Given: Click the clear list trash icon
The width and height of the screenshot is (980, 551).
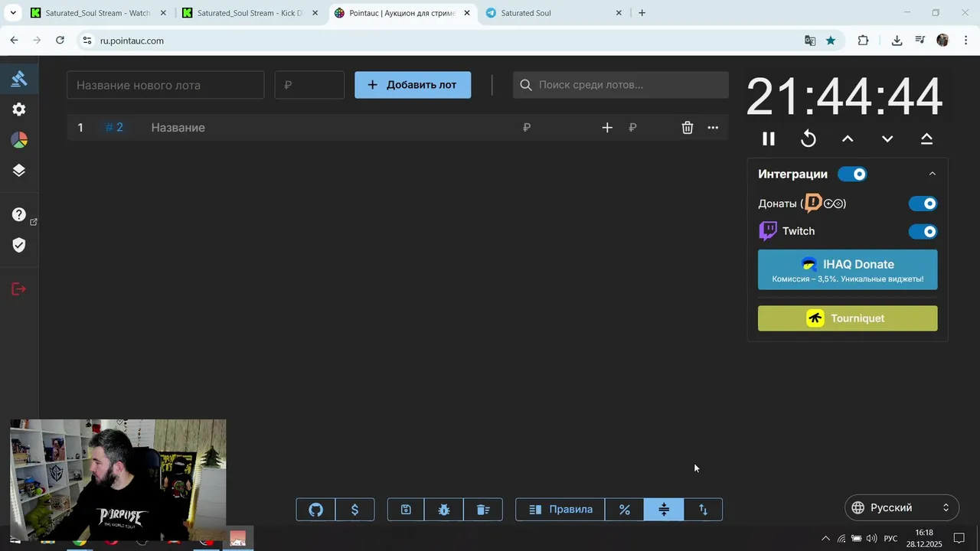Looking at the screenshot, I should pyautogui.click(x=483, y=510).
